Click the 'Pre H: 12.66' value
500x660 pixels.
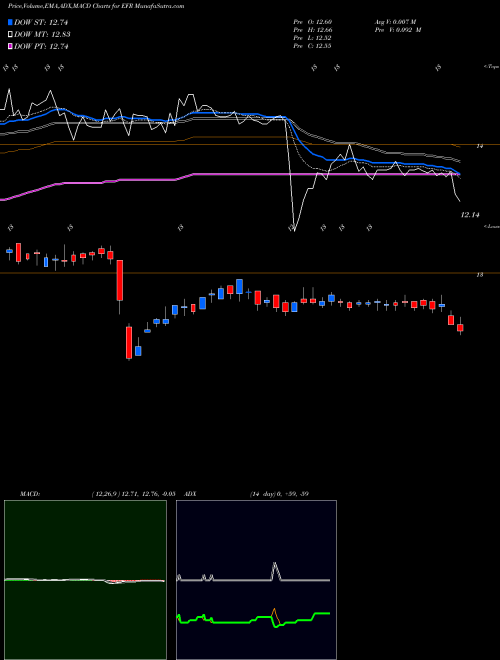click(313, 30)
